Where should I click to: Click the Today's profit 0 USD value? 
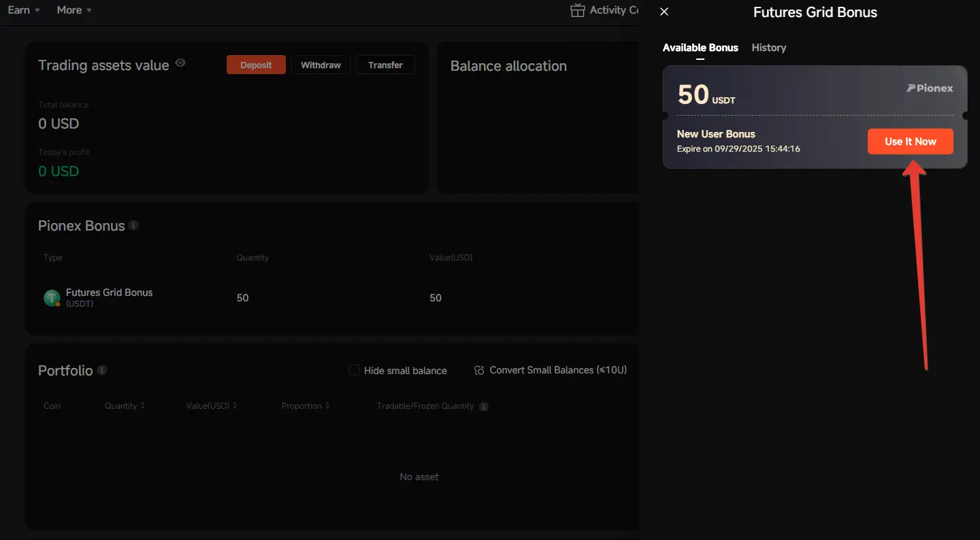click(59, 171)
